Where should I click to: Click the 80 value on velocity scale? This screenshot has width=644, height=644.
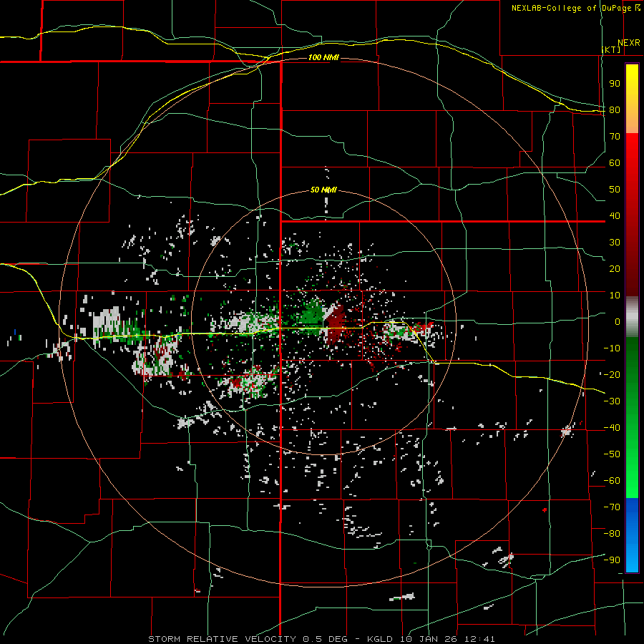(615, 110)
